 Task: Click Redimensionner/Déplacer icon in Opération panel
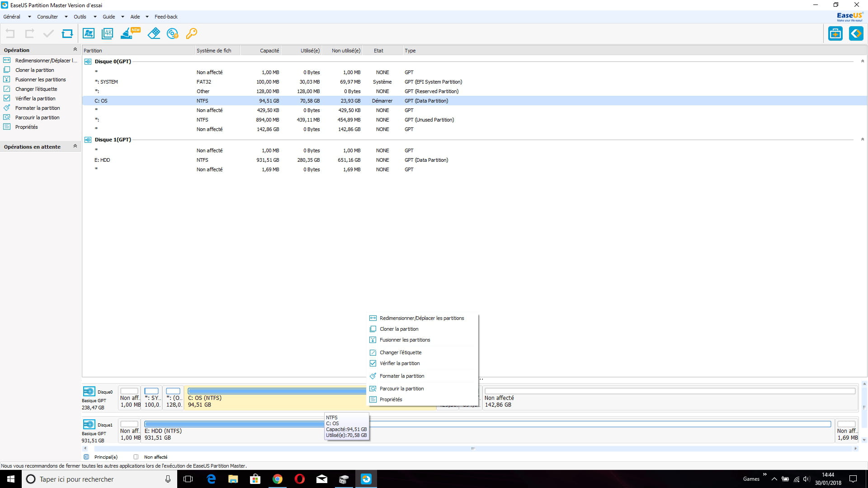[x=7, y=60]
